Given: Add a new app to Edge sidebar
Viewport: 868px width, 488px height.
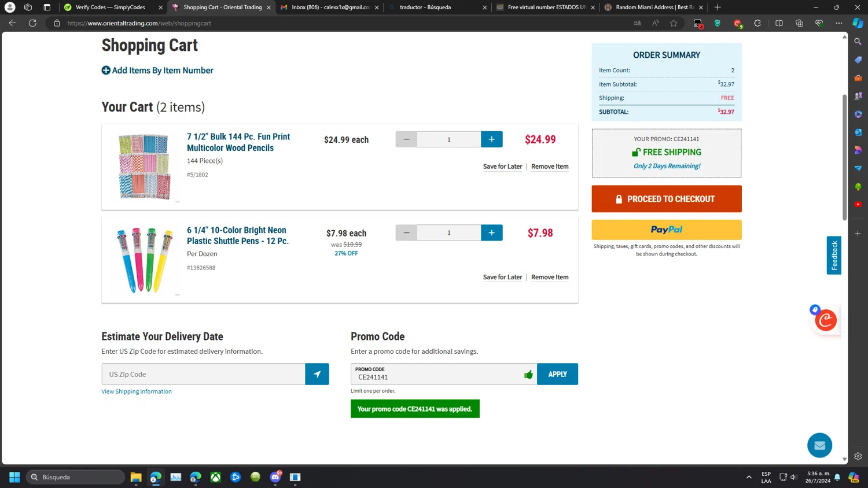Looking at the screenshot, I should pos(858,234).
